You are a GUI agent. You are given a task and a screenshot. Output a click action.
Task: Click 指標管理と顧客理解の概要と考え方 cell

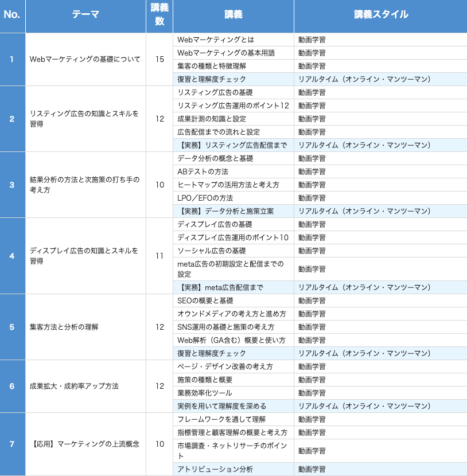point(233,432)
